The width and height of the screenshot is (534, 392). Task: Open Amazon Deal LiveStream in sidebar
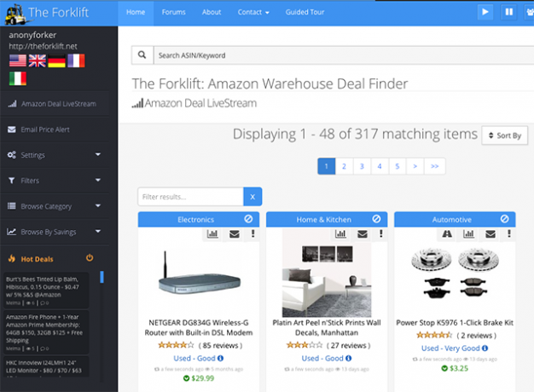tap(55, 104)
